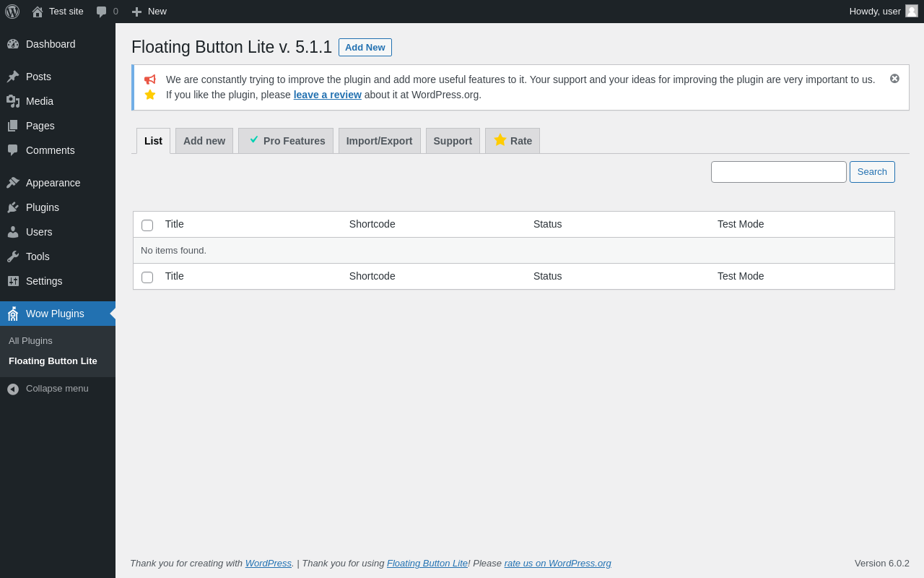
Task: Open All Plugins submenu item
Action: 30,341
